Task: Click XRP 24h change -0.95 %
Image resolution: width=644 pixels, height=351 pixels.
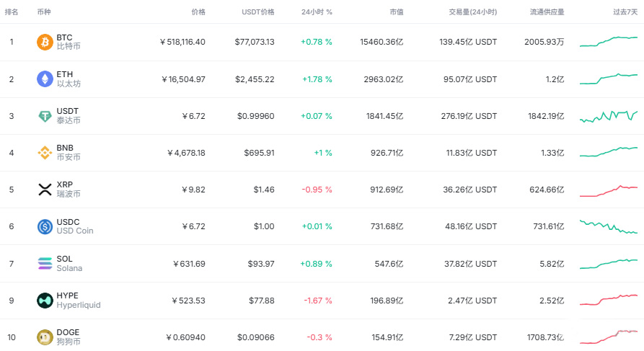Action: click(x=317, y=190)
